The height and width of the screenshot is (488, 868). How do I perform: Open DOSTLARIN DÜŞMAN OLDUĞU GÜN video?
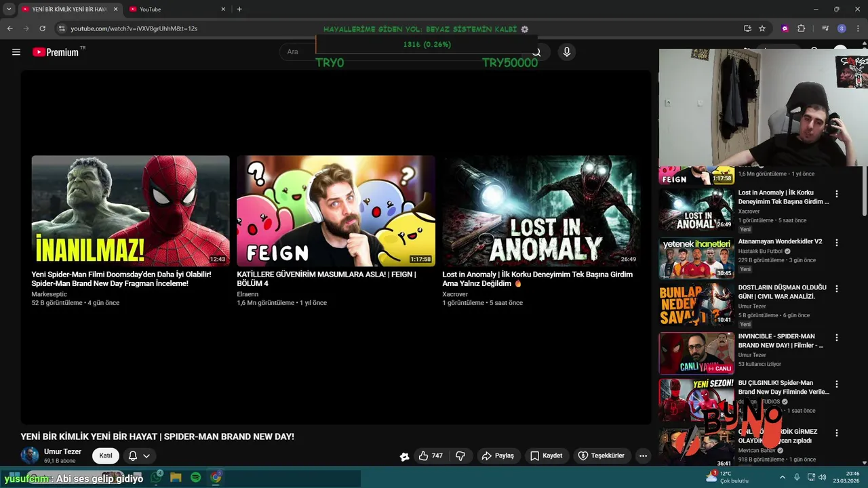[x=783, y=292]
